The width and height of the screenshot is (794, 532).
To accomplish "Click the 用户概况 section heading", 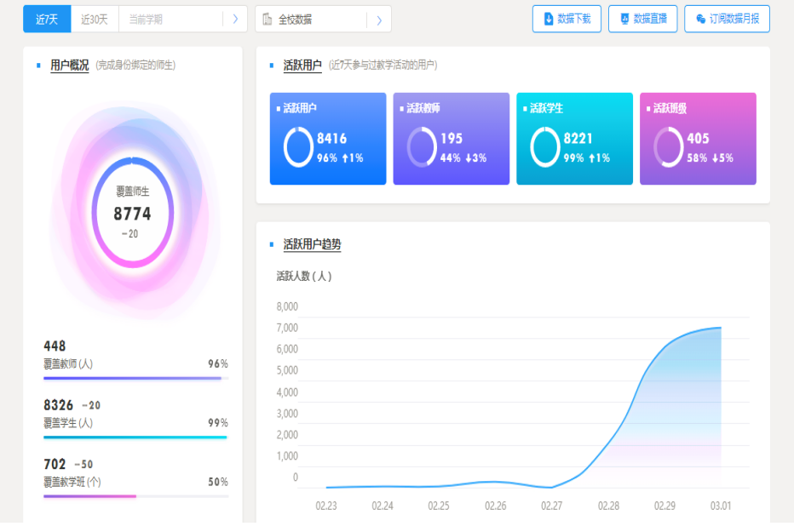I will [69, 66].
